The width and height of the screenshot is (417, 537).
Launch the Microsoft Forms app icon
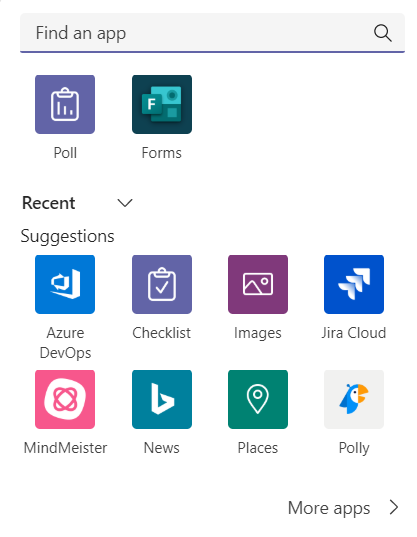tap(162, 104)
